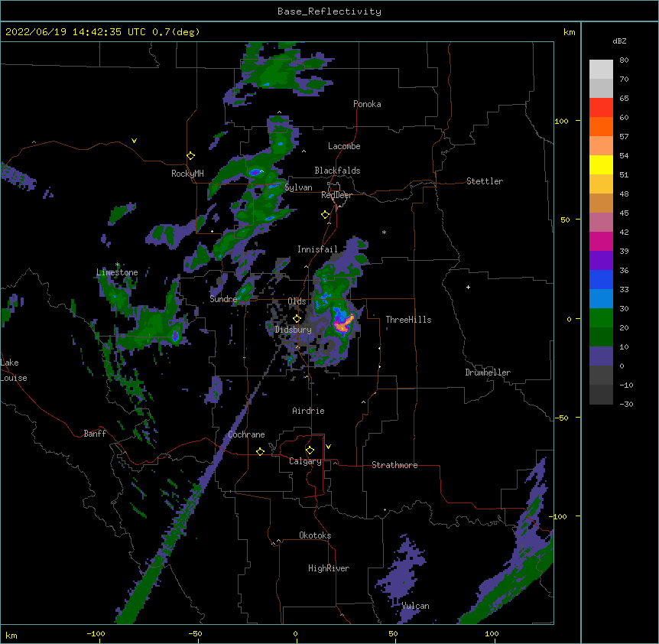Click the RedDeer label
The height and width of the screenshot is (644, 659).
pyautogui.click(x=336, y=195)
